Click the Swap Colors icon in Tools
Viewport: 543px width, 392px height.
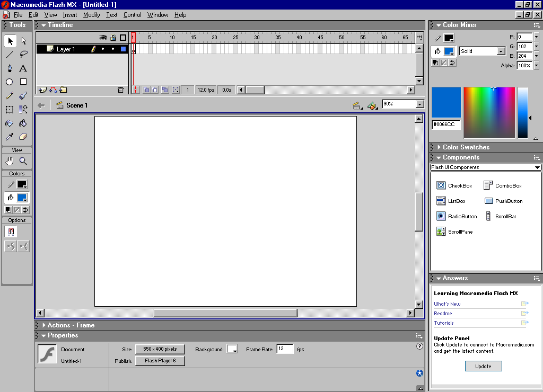[x=25, y=210]
